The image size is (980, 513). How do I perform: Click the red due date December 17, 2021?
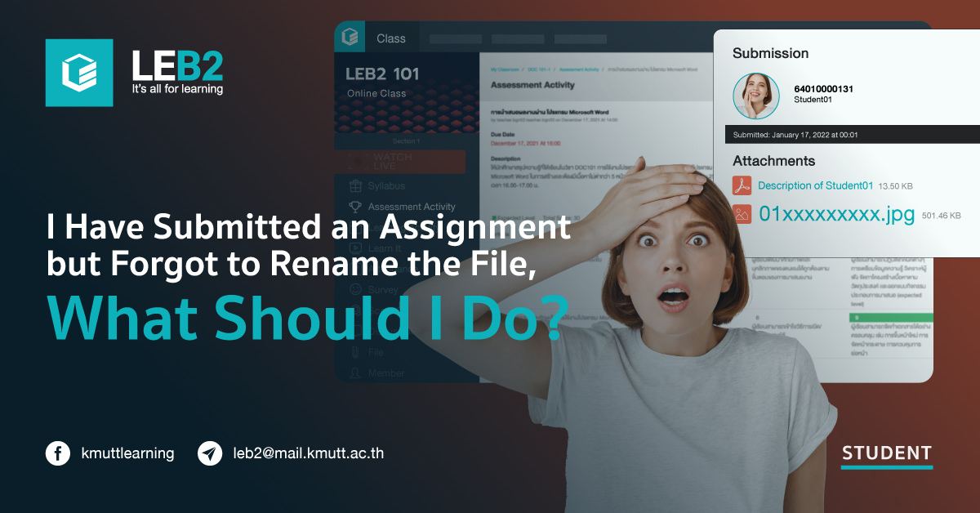coord(525,144)
